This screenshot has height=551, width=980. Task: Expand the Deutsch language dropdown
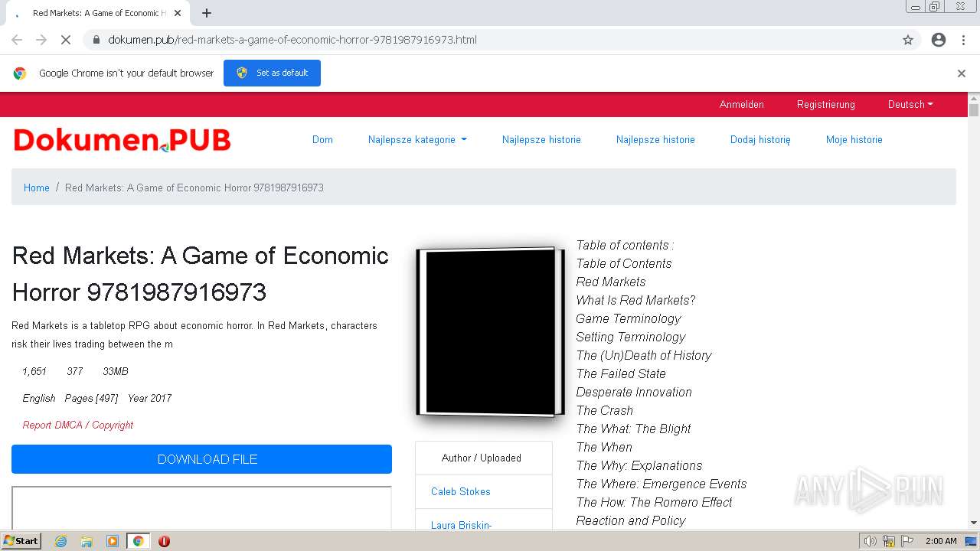(x=910, y=105)
